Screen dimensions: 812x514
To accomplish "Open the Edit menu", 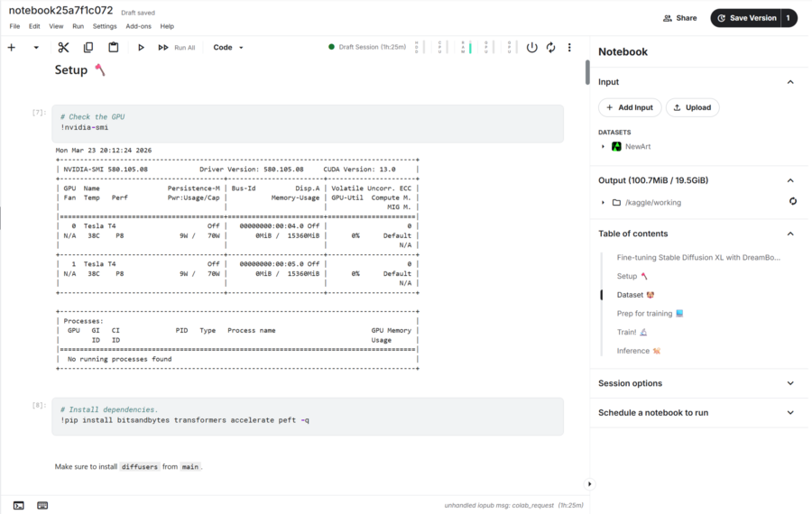I will click(34, 26).
